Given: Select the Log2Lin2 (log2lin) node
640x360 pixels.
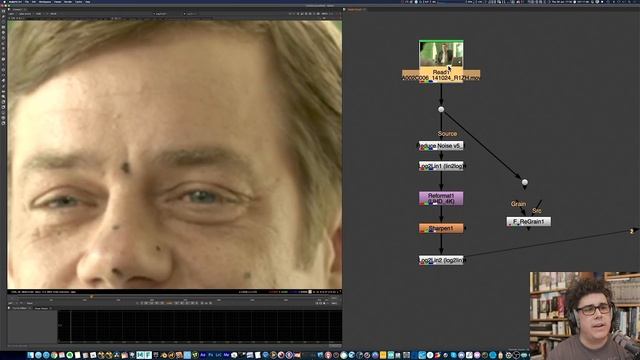Looking at the screenshot, I should point(442,260).
